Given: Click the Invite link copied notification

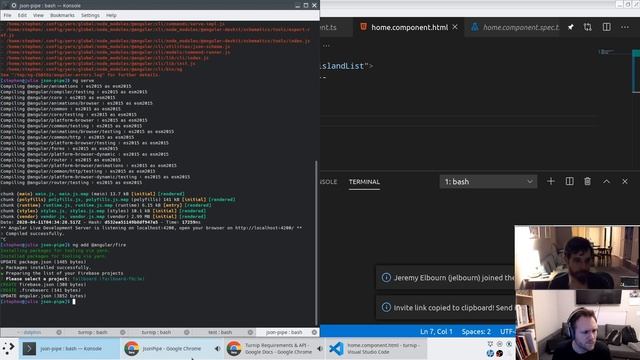Looking at the screenshot, I should click(x=445, y=307).
